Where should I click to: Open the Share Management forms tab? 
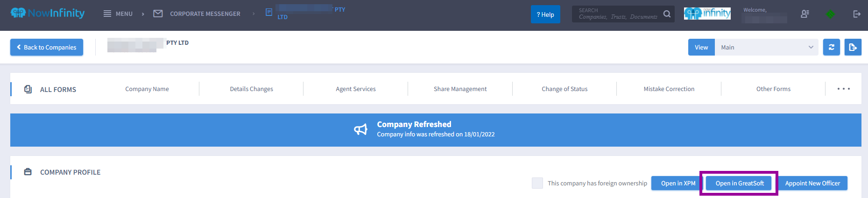[460, 89]
